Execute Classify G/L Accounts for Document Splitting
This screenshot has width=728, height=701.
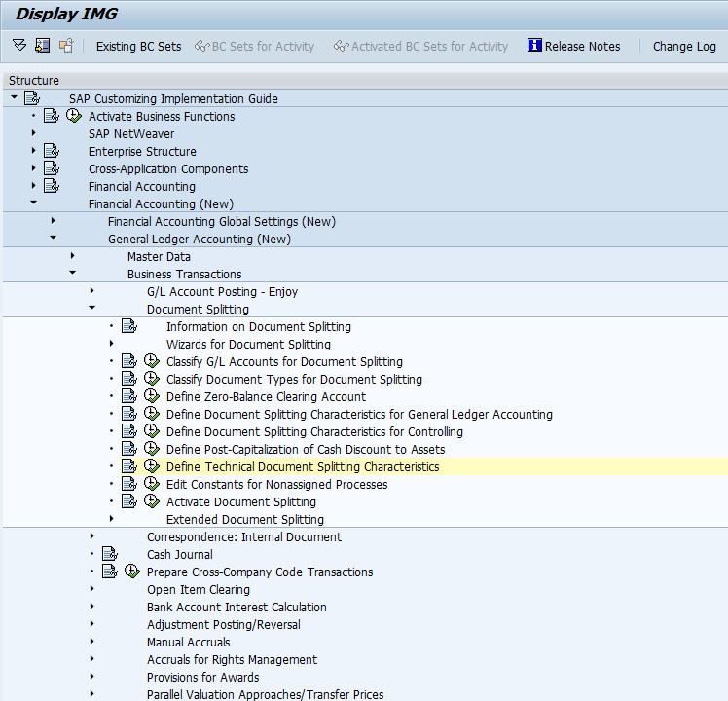(152, 361)
